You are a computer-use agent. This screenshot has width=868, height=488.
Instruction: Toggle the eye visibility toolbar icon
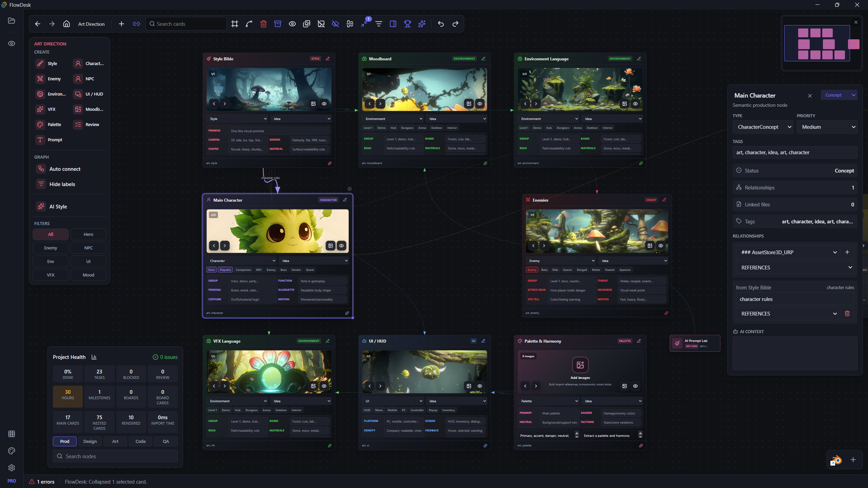[x=292, y=24]
